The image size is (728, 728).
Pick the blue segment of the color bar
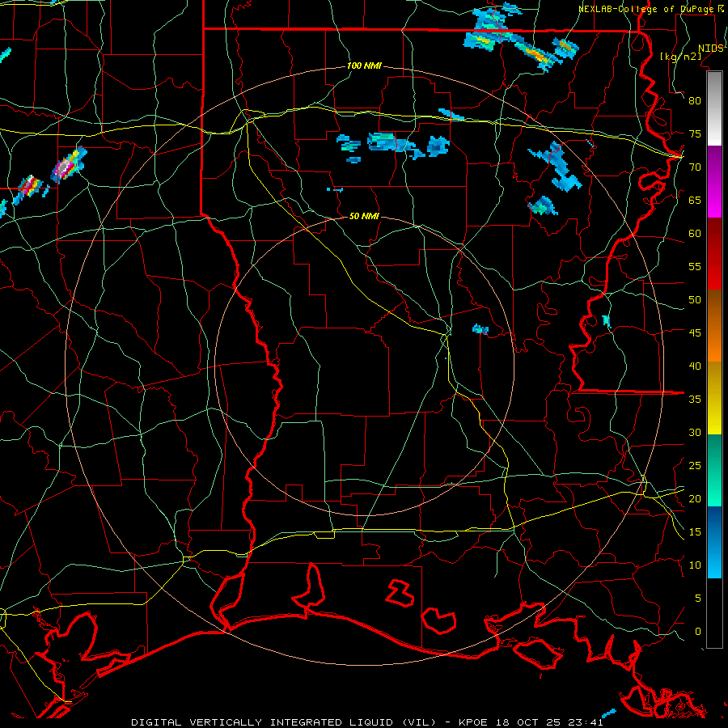[x=714, y=542]
